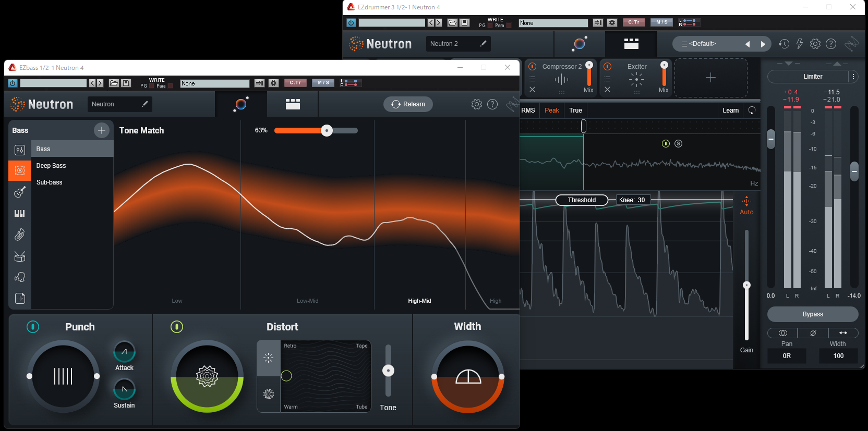Click load preset folder icon in EZbass toolbar
This screenshot has width=868, height=431.
click(114, 83)
